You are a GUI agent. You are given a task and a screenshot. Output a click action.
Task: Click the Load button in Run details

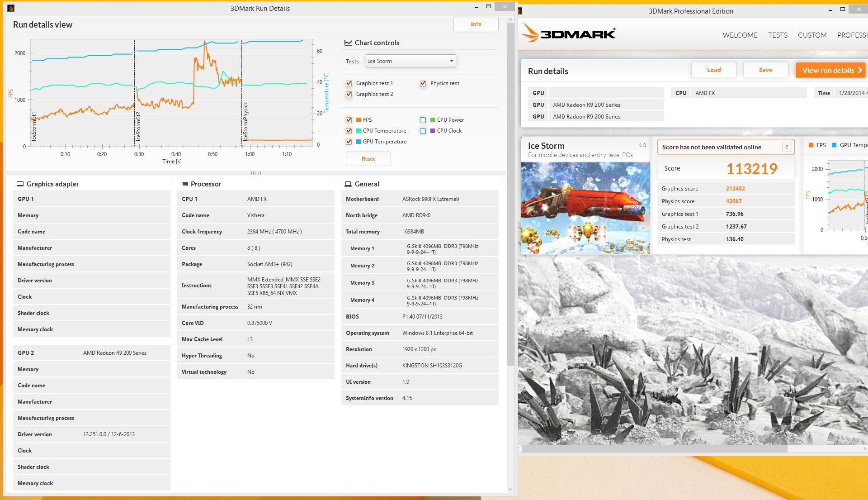[x=713, y=70]
